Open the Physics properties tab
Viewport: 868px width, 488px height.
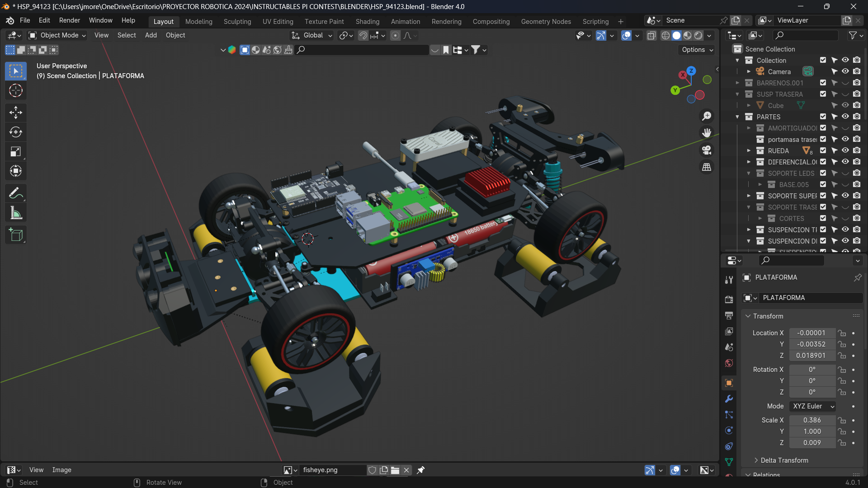coord(729,431)
